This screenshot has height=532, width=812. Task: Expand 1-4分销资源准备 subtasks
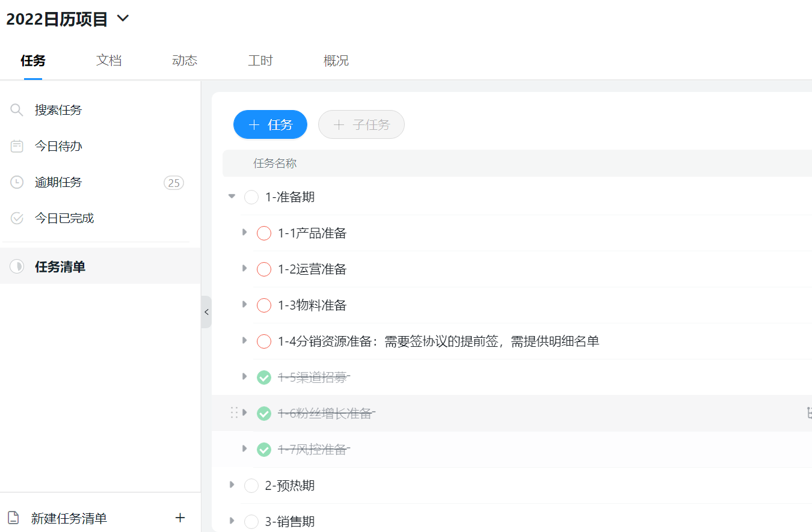[244, 340]
